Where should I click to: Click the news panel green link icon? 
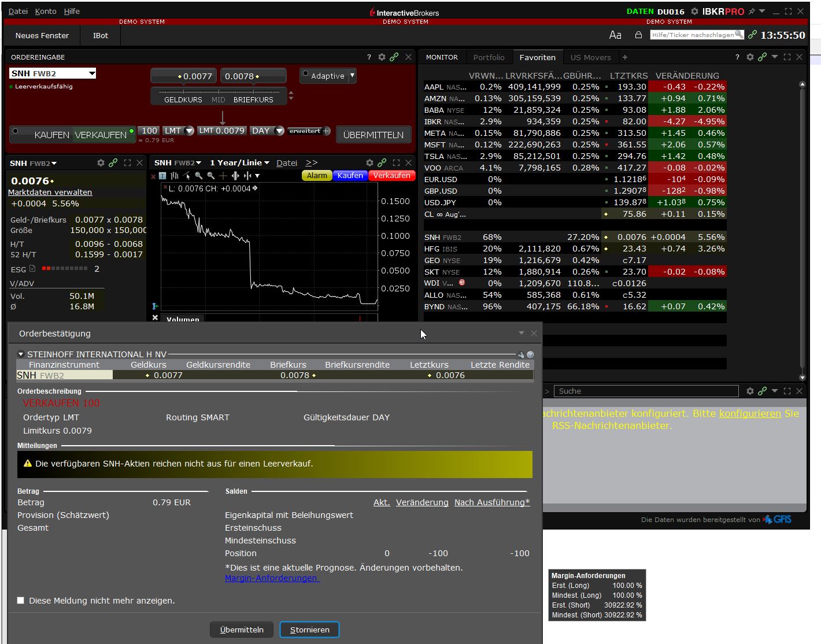click(x=763, y=391)
